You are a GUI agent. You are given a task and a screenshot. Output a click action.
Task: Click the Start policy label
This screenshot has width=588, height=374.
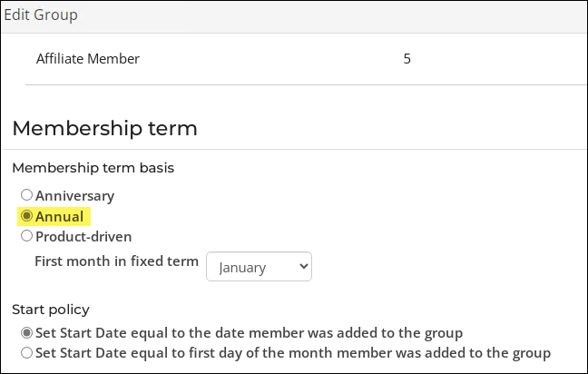click(x=51, y=310)
